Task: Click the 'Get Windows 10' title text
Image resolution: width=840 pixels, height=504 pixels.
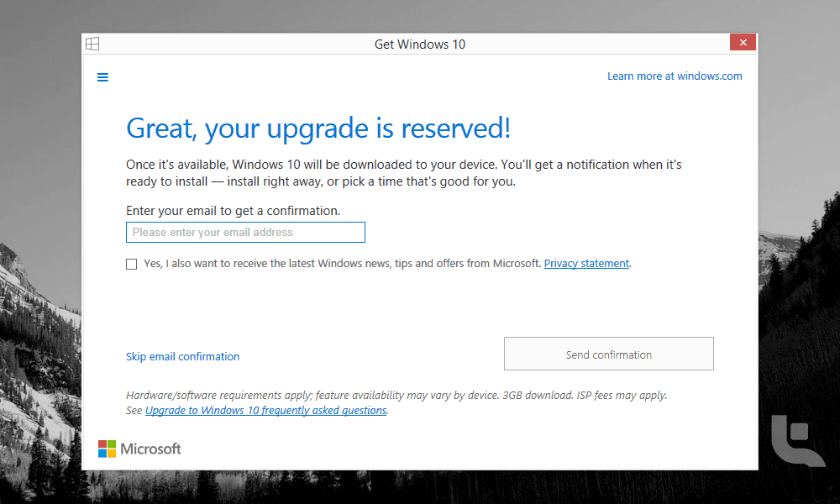Action: click(x=420, y=45)
